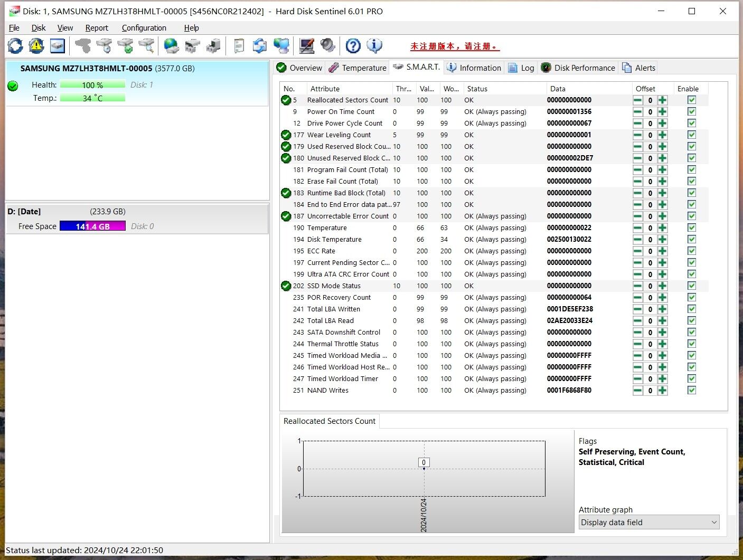This screenshot has height=560, width=743.
Task: Click the globe over disk toolbar icon
Action: click(171, 46)
